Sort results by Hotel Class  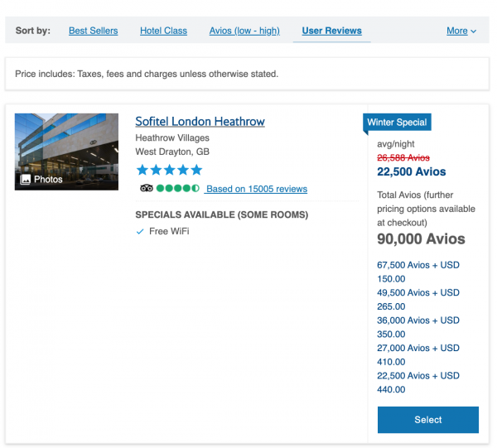[163, 31]
